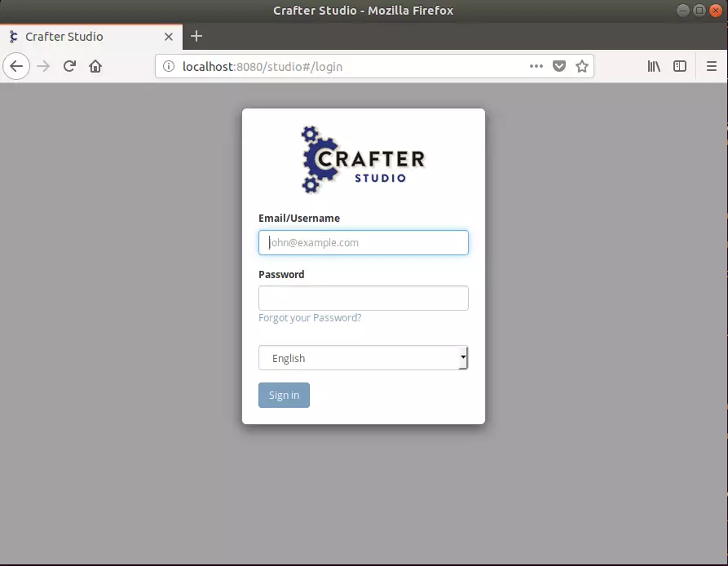The height and width of the screenshot is (566, 728).
Task: Minimize the Firefox window
Action: point(682,11)
